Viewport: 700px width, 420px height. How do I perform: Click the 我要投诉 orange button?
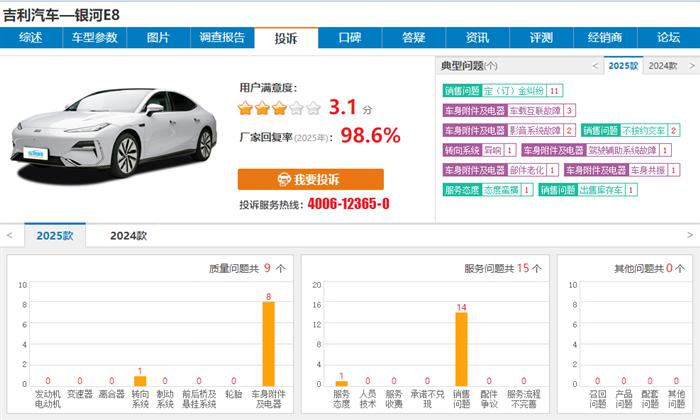pyautogui.click(x=311, y=179)
